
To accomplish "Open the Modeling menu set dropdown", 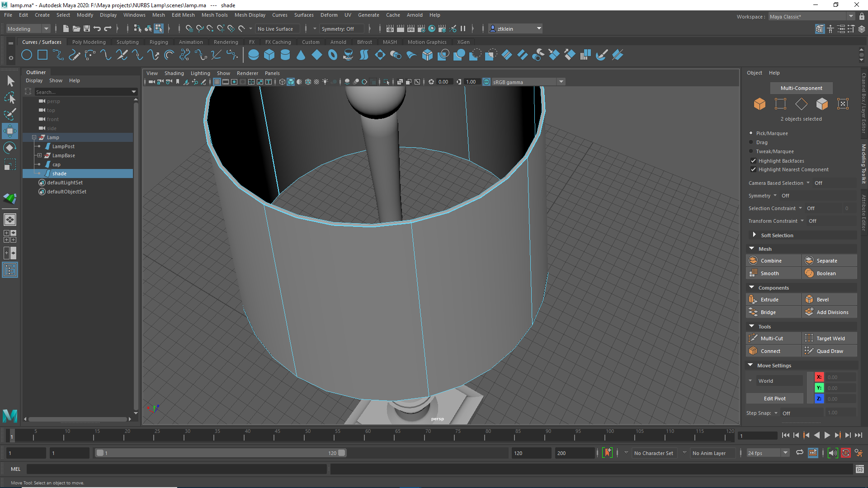I will pos(28,29).
